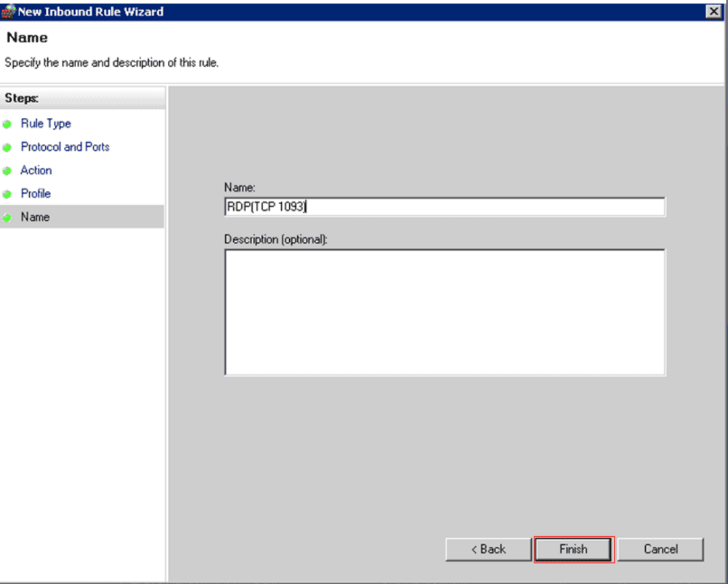Select the Profile step
728x584 pixels.
[35, 193]
